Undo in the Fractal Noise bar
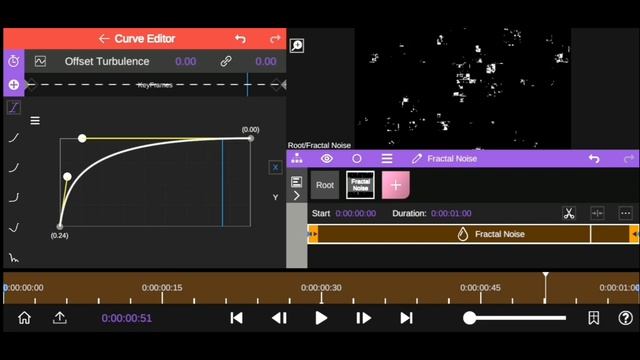The height and width of the screenshot is (360, 640). point(594,158)
